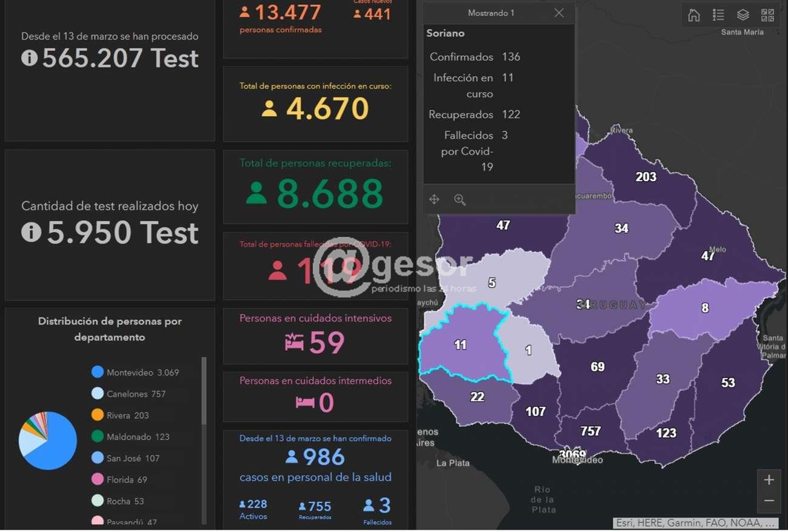Click Maldonado 123 in the department legend
788x532 pixels.
coord(138,437)
